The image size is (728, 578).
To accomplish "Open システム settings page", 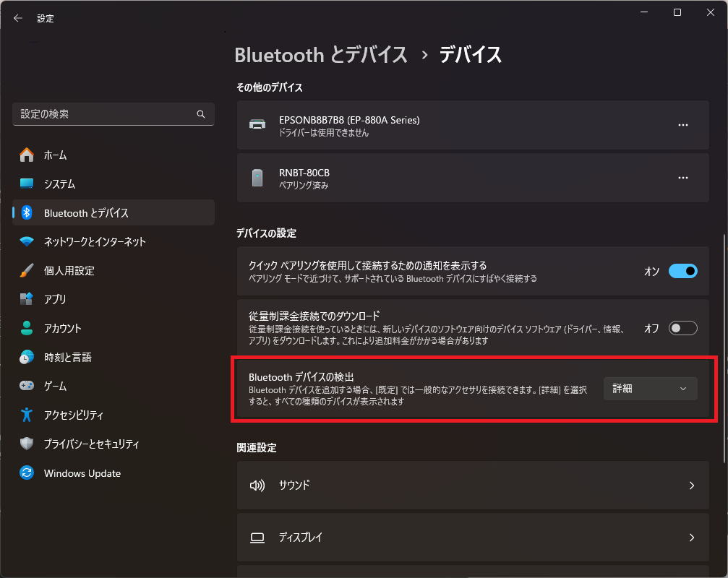I will coord(114,184).
